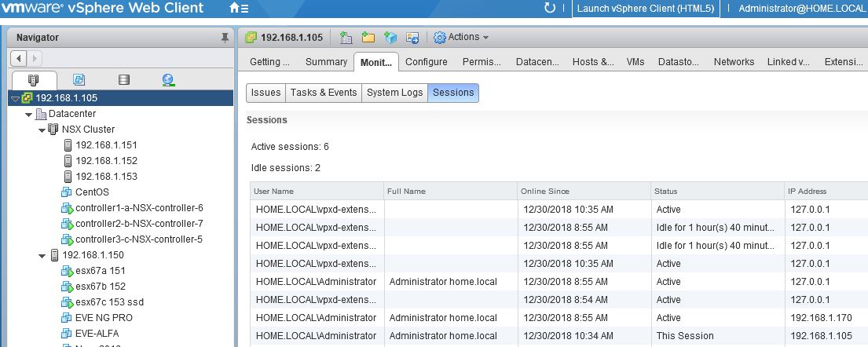
Task: Go forward in Navigator history
Action: tap(34, 58)
